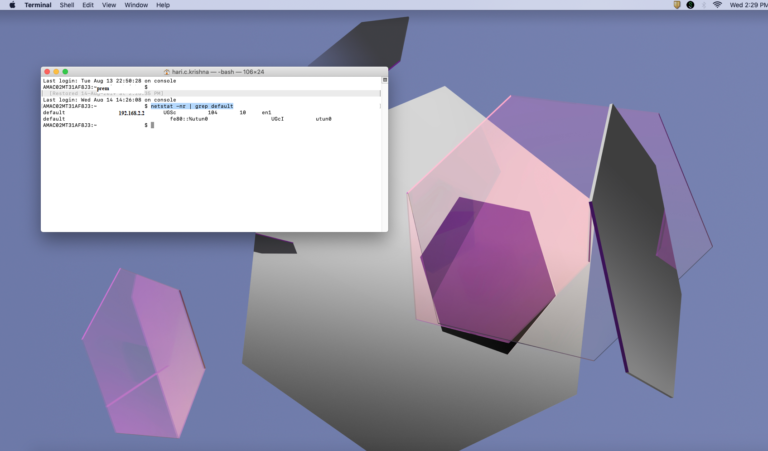
Task: Click the Terminal window title text
Action: tap(218, 72)
